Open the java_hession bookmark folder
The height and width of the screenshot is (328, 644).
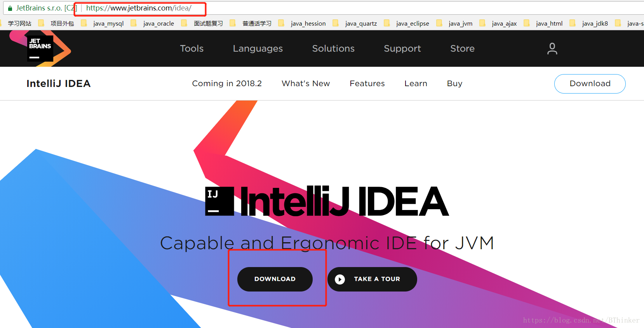(302, 23)
